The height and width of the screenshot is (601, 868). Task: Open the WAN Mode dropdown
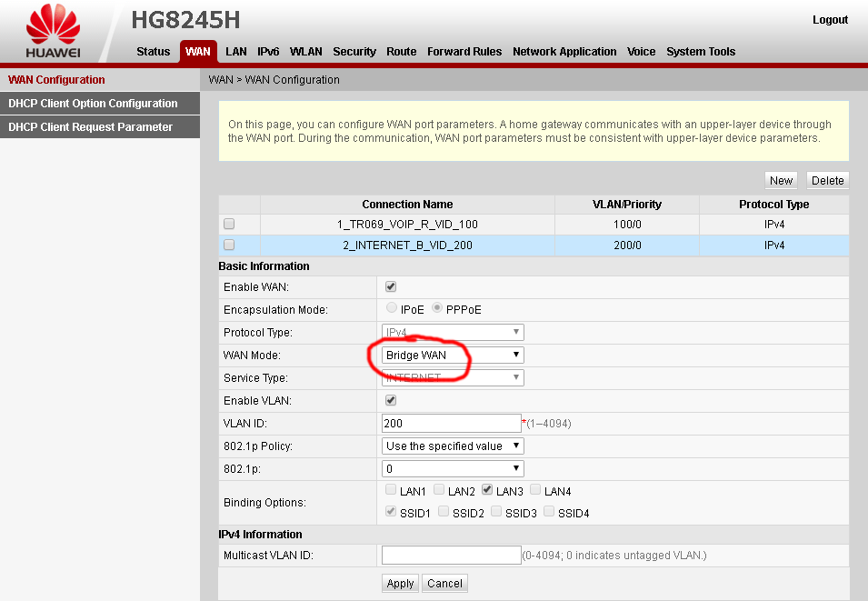point(453,356)
